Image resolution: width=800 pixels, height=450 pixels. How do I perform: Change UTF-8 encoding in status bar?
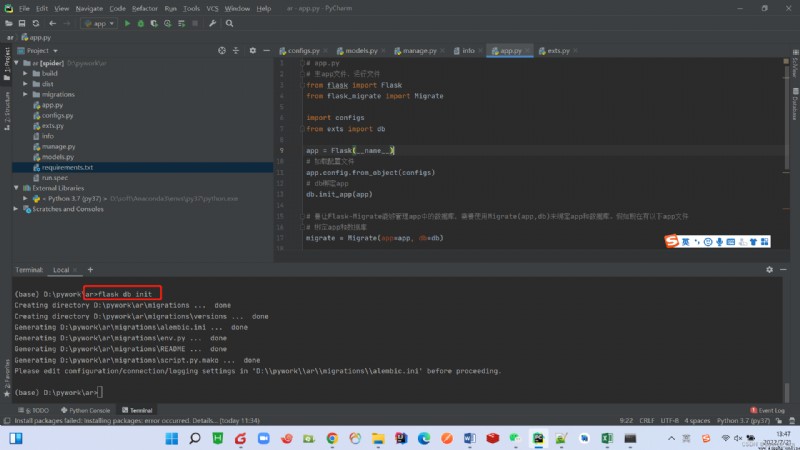669,420
